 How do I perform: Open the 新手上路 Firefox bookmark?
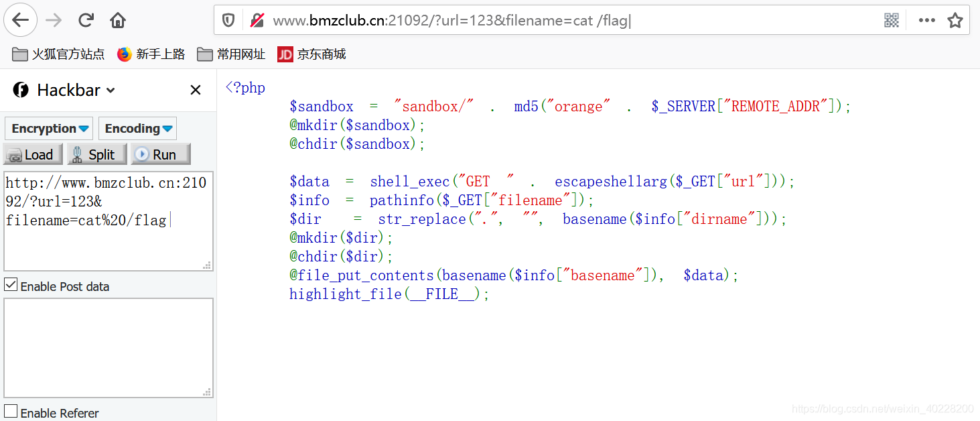pos(151,54)
